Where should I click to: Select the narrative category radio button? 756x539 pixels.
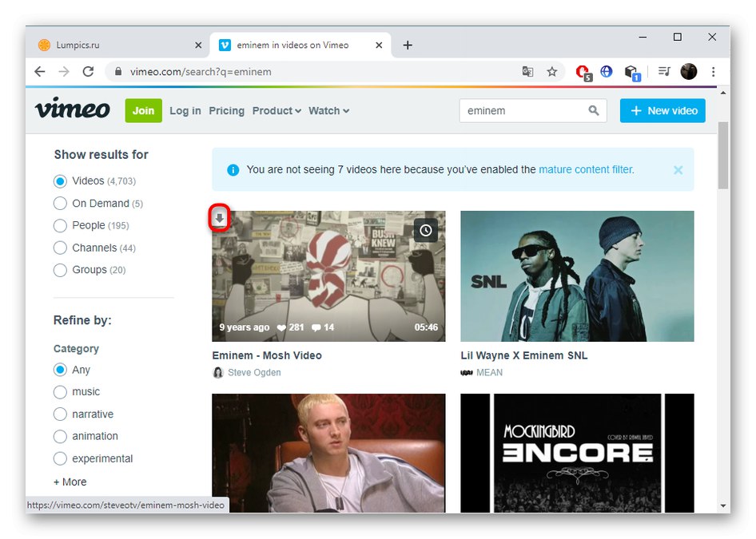coord(60,414)
